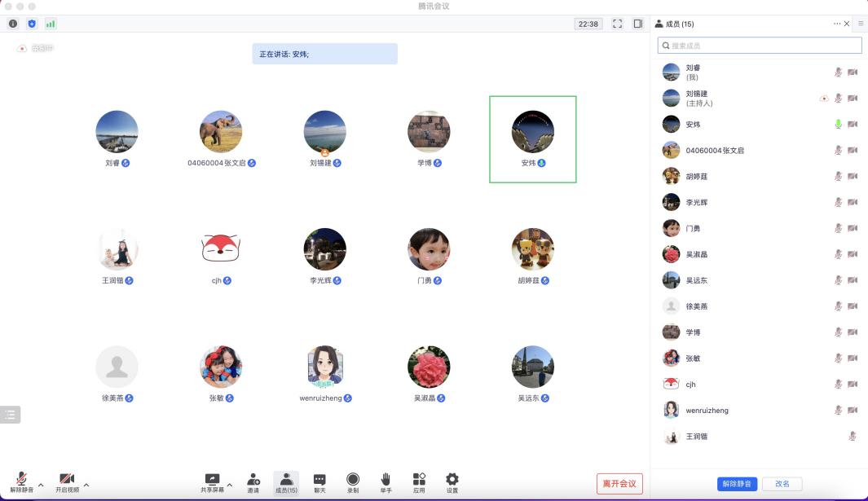This screenshot has height=501, width=868.
Task: Toggle the 成员(15) members panel
Action: click(x=286, y=482)
